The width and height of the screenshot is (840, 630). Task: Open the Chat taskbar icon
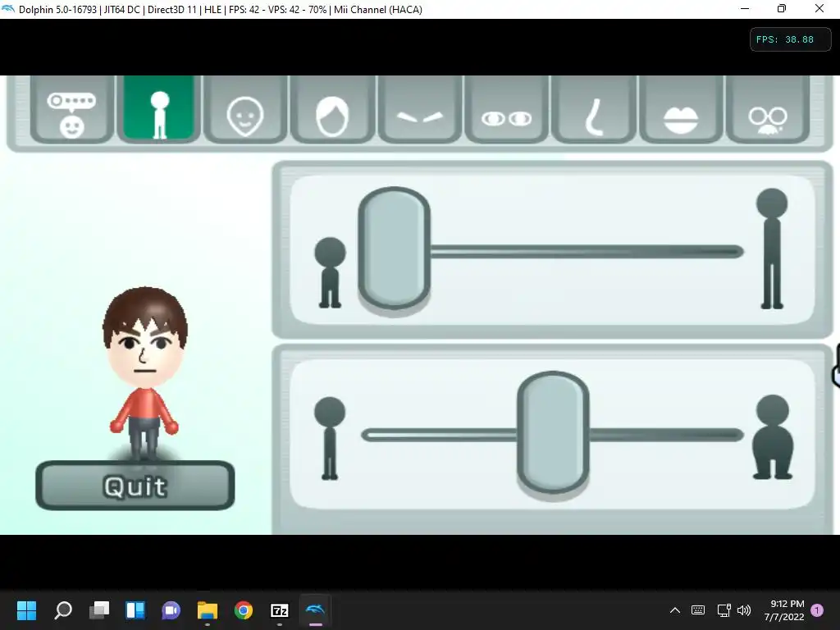pyautogui.click(x=171, y=610)
